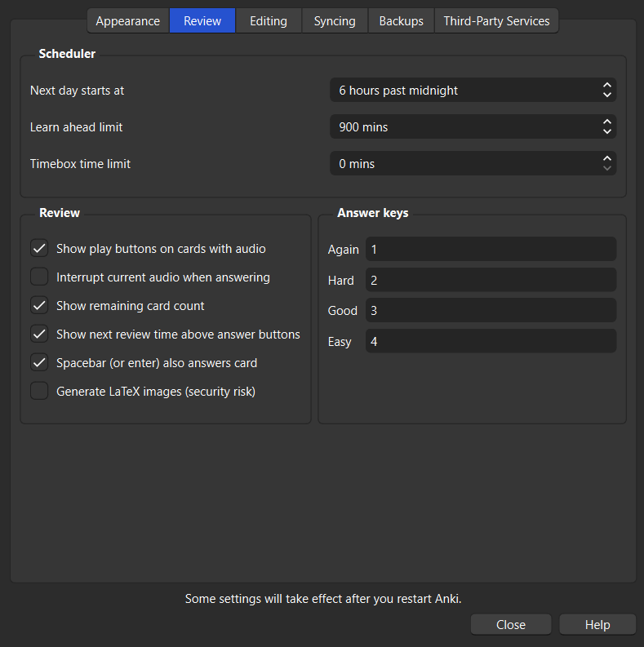The width and height of the screenshot is (644, 647).
Task: Decrease the Learn ahead limit value
Action: tap(606, 131)
